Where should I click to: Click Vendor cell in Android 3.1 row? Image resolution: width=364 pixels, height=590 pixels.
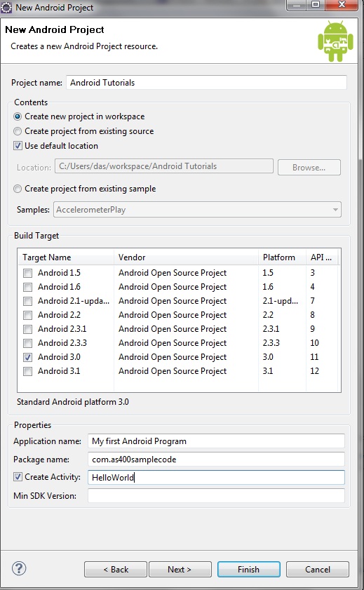[173, 371]
